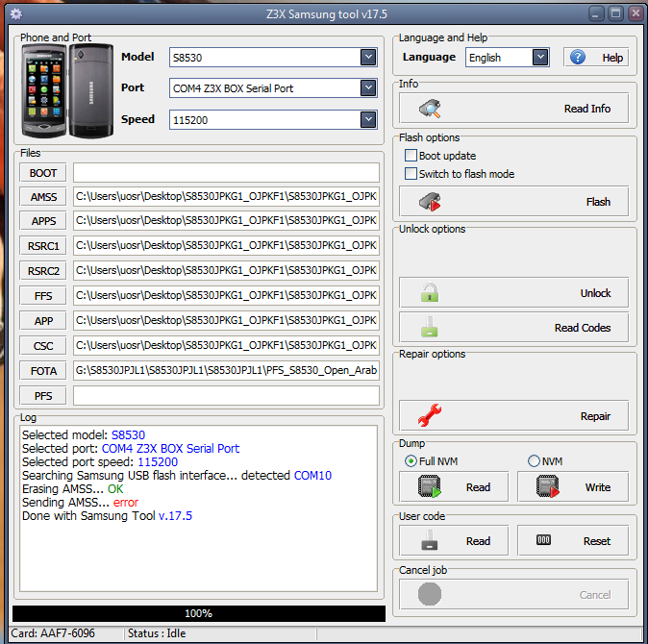Click the empty BOOT path field
This screenshot has height=644, width=648.
coord(226,172)
